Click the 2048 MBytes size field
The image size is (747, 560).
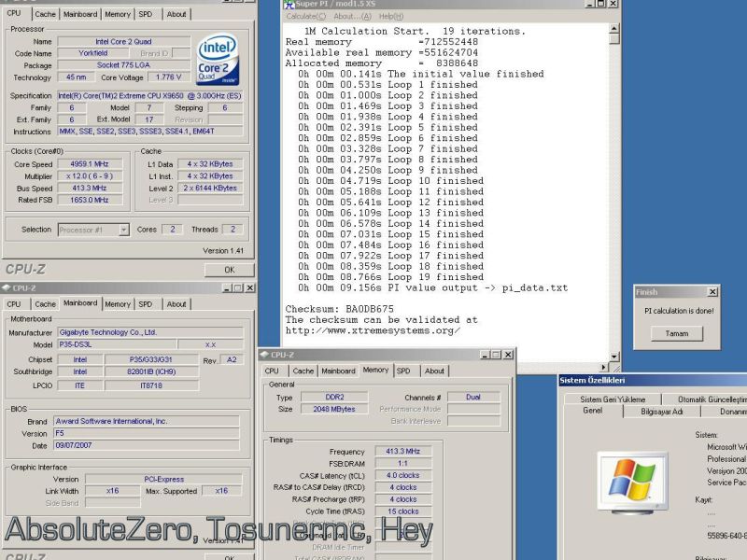tap(334, 409)
